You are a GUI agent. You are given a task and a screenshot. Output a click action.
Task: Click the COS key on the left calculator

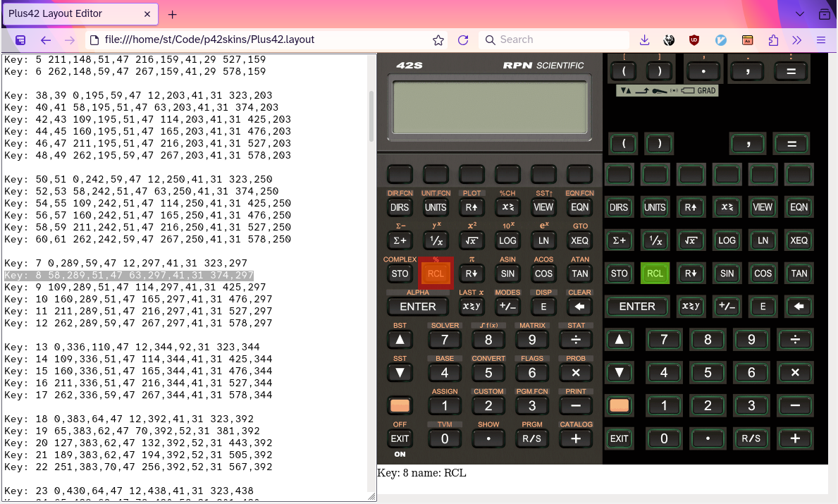[x=543, y=273]
